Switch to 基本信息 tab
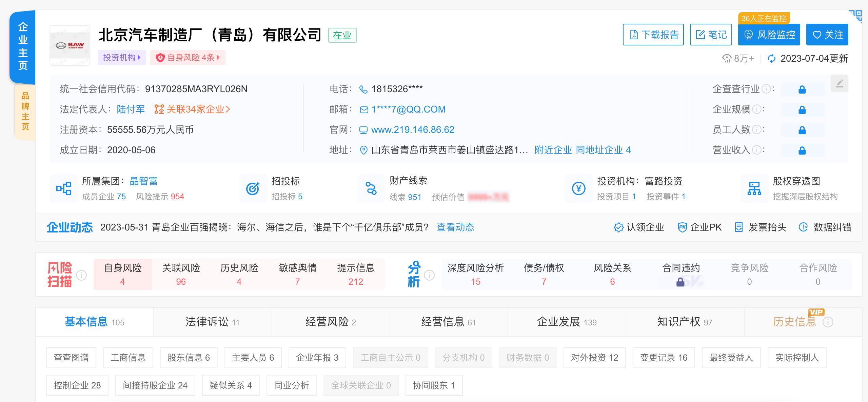The height and width of the screenshot is (402, 868). pyautogui.click(x=95, y=322)
